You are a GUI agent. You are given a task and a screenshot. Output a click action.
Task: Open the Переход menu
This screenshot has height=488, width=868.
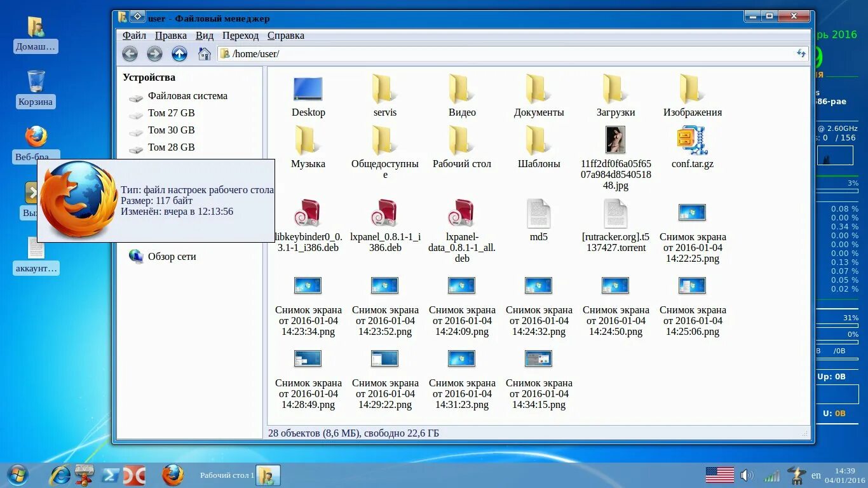point(240,36)
